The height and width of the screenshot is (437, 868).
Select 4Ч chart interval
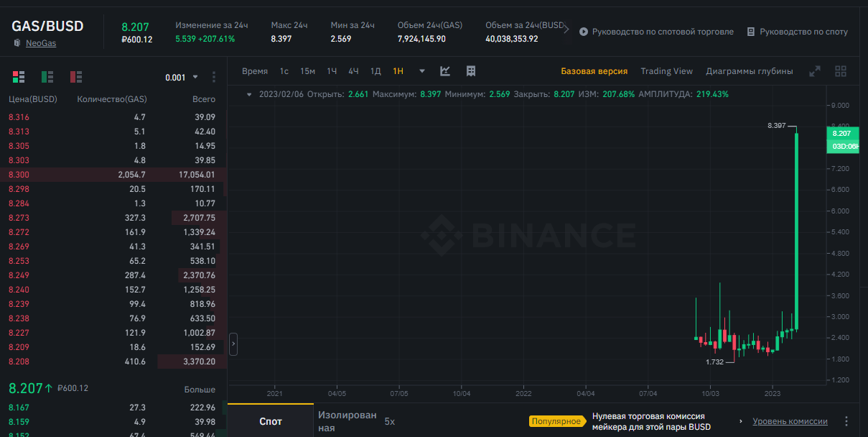click(x=353, y=71)
